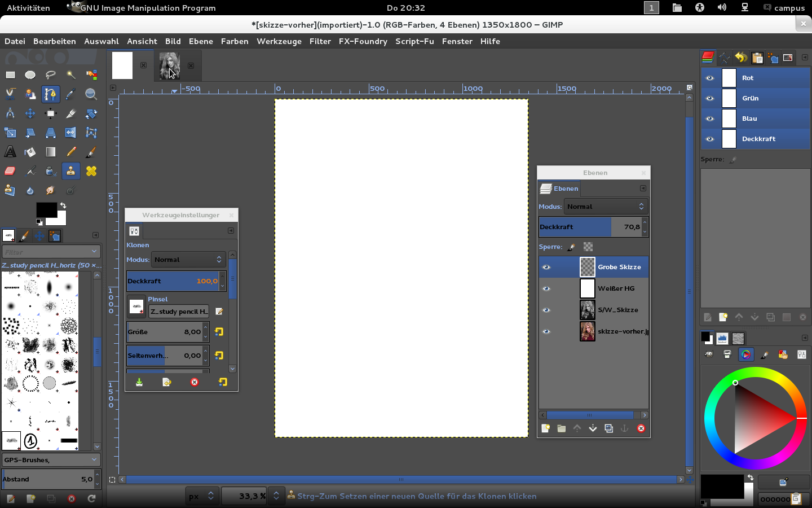
Task: Click the Aktivitäten button
Action: coord(28,8)
